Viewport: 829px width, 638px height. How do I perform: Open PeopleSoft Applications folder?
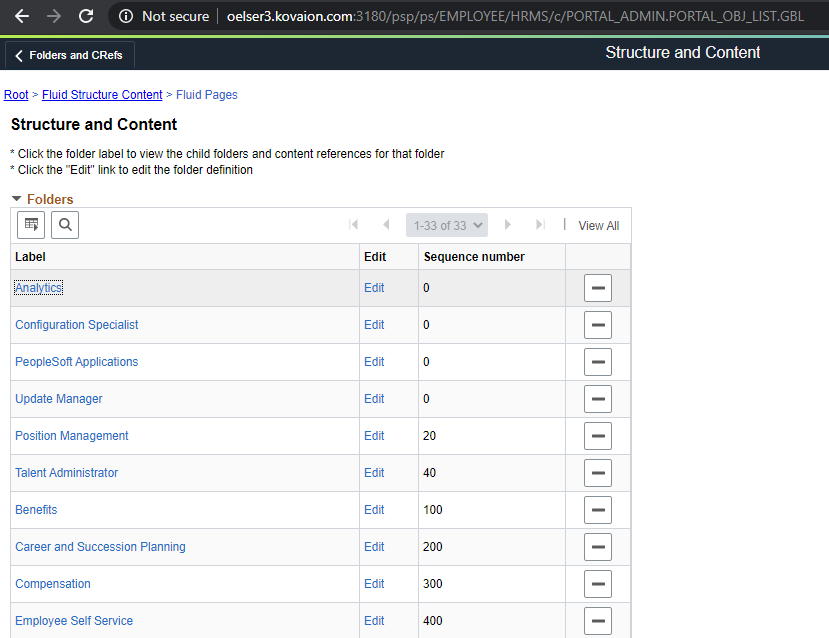(77, 362)
